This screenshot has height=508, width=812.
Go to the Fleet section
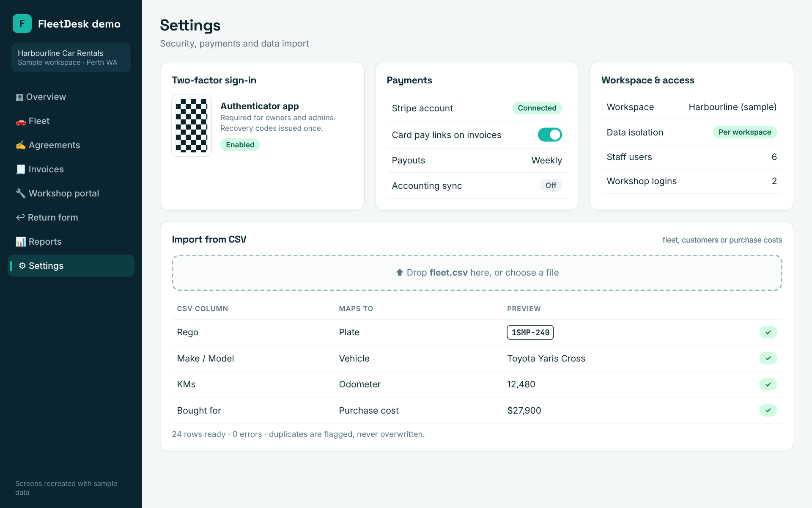coord(71,121)
